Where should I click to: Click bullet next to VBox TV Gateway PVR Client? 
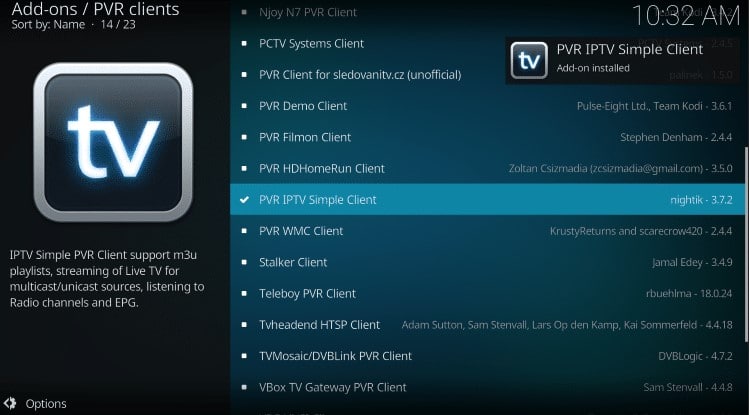pos(244,387)
